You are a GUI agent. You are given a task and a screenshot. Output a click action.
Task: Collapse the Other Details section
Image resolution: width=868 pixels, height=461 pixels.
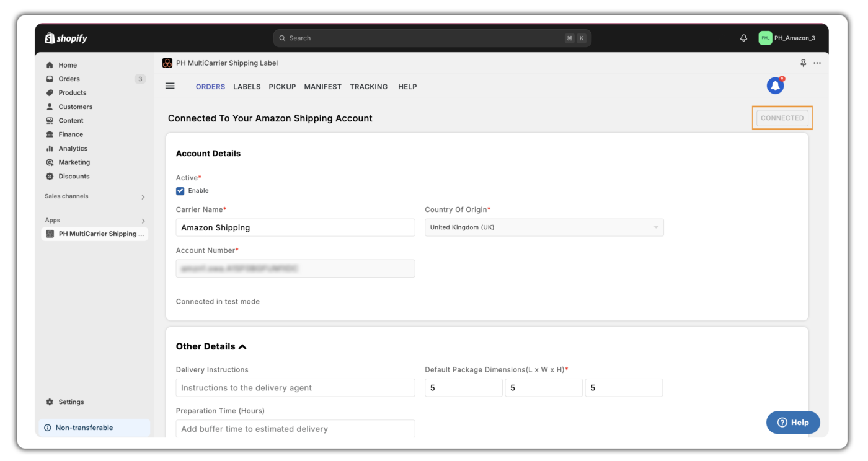pyautogui.click(x=242, y=347)
